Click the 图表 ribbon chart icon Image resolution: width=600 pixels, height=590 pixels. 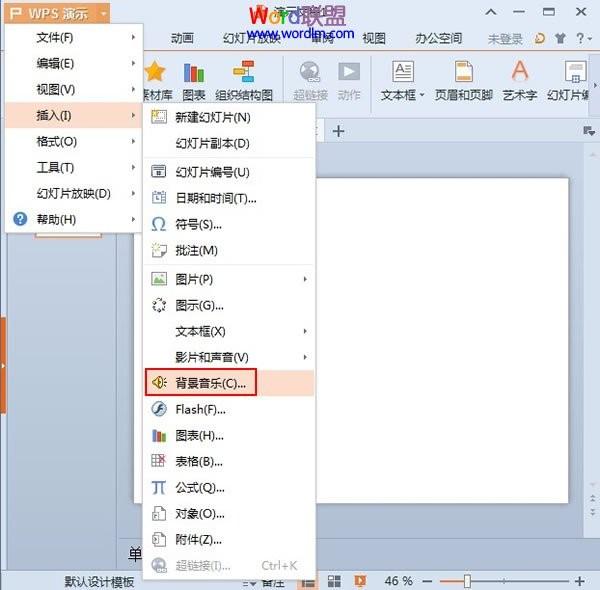(x=194, y=72)
